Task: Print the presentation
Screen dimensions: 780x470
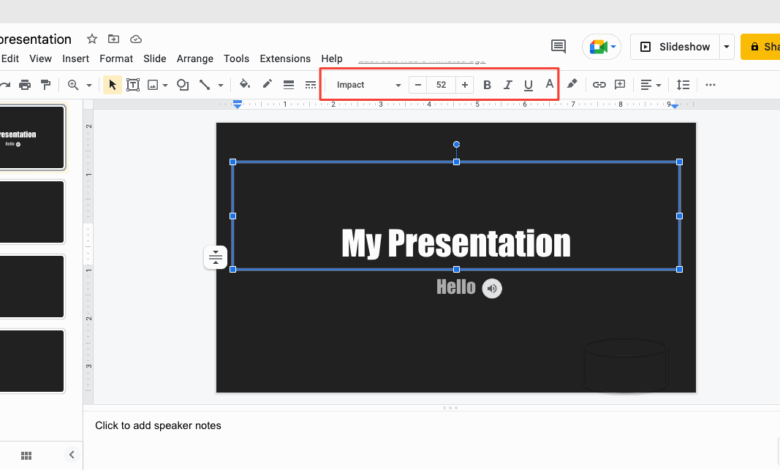Action: pos(25,85)
